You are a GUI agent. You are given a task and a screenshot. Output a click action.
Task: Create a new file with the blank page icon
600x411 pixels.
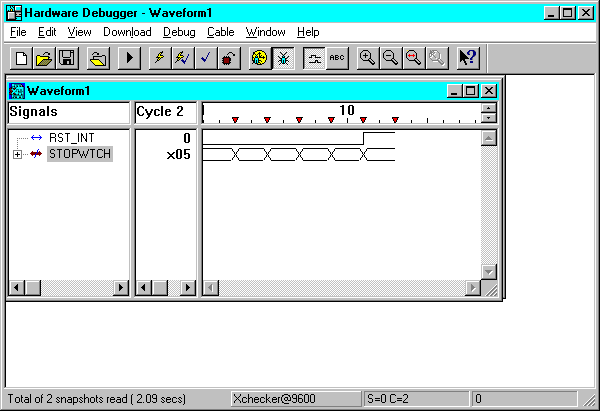point(21,58)
